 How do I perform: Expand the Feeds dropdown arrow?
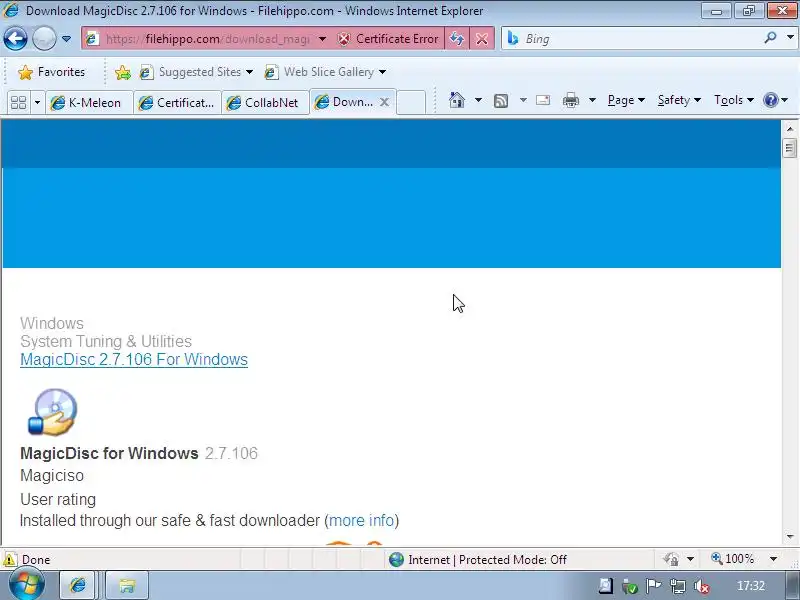pyautogui.click(x=523, y=100)
